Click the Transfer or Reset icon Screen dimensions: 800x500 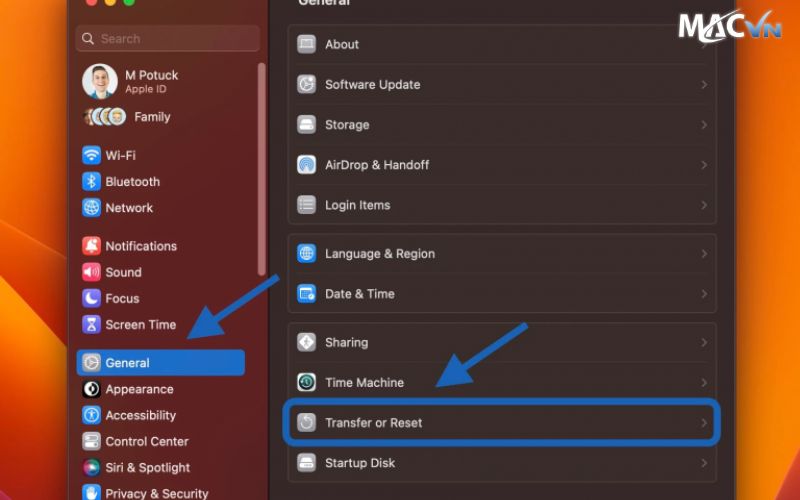click(307, 422)
